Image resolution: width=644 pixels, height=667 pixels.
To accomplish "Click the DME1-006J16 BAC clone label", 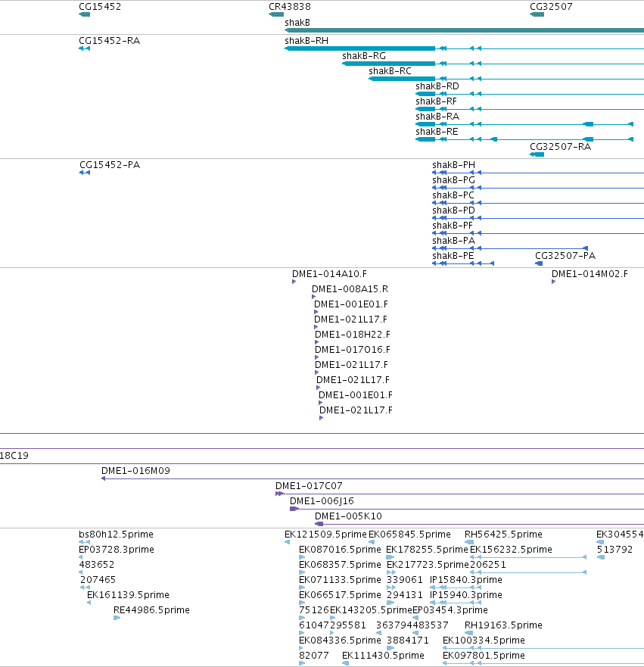I will [x=322, y=501].
